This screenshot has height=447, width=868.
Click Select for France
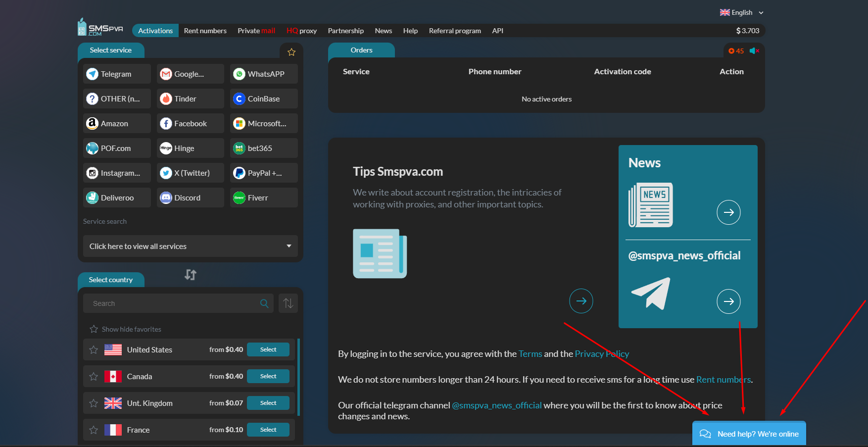(268, 430)
